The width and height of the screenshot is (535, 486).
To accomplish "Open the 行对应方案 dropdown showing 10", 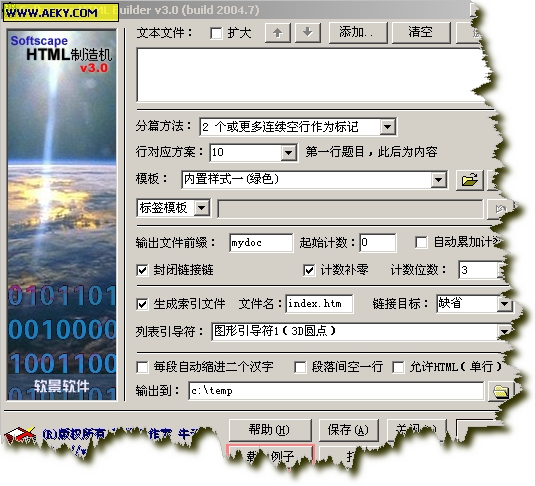I will (288, 153).
